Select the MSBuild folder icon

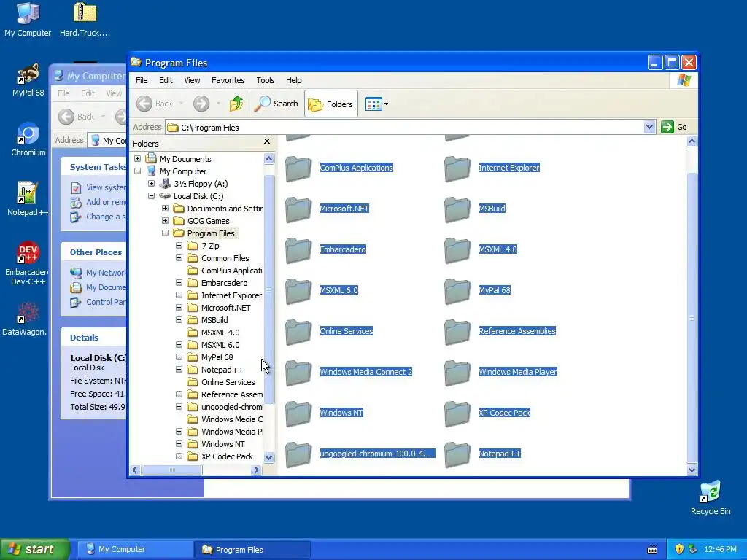(457, 209)
